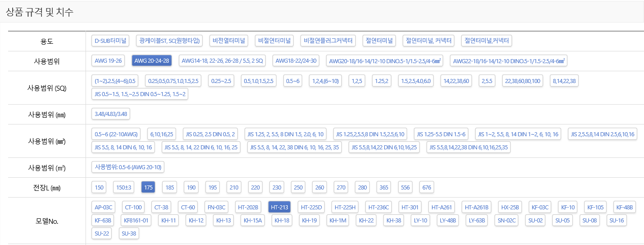This screenshot has width=644, height=245.
Task: Select model KH-1M
Action: [x=338, y=221]
